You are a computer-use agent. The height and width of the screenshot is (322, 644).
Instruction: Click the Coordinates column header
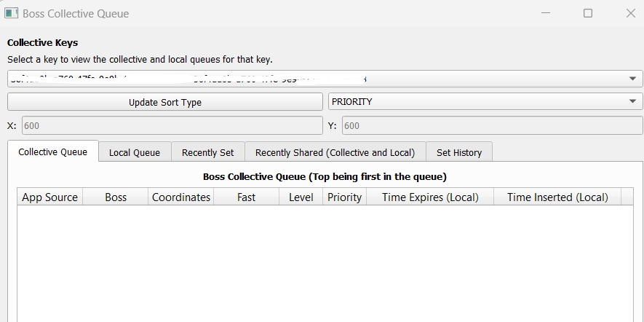181,197
